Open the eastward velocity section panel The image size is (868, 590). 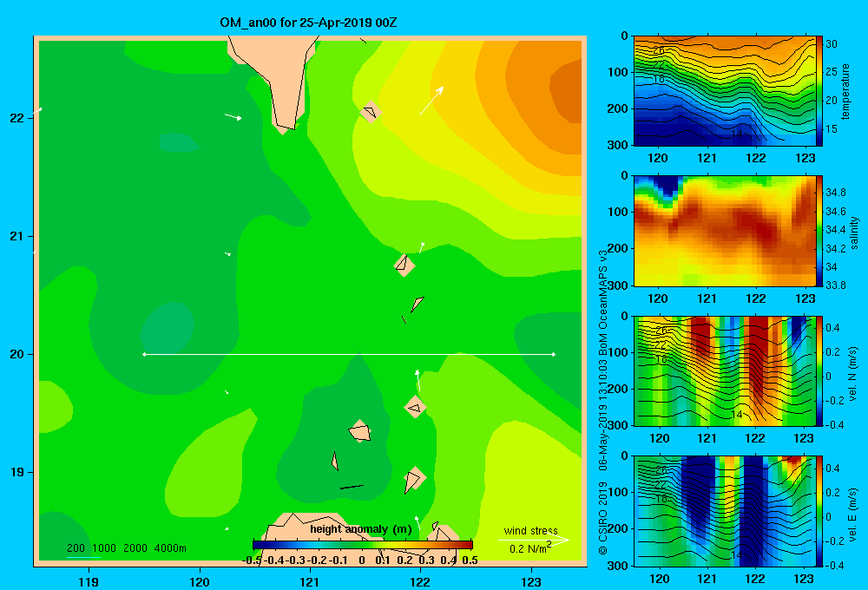click(x=725, y=511)
